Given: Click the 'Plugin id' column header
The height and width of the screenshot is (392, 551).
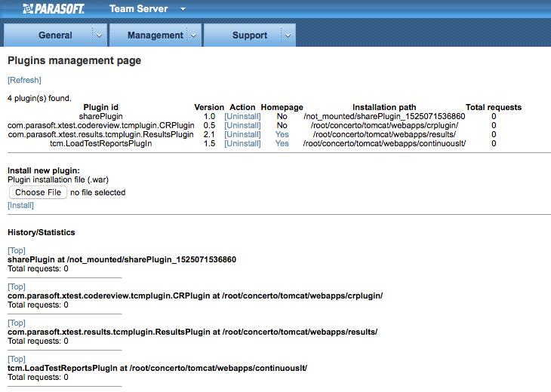Looking at the screenshot, I should pos(101,107).
